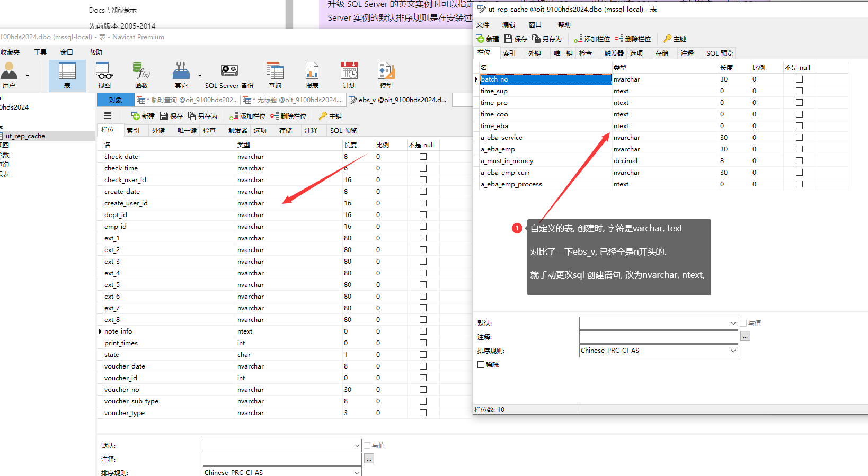The width and height of the screenshot is (868, 476).
Task: Click the 用户 user icon
Action: [9, 75]
